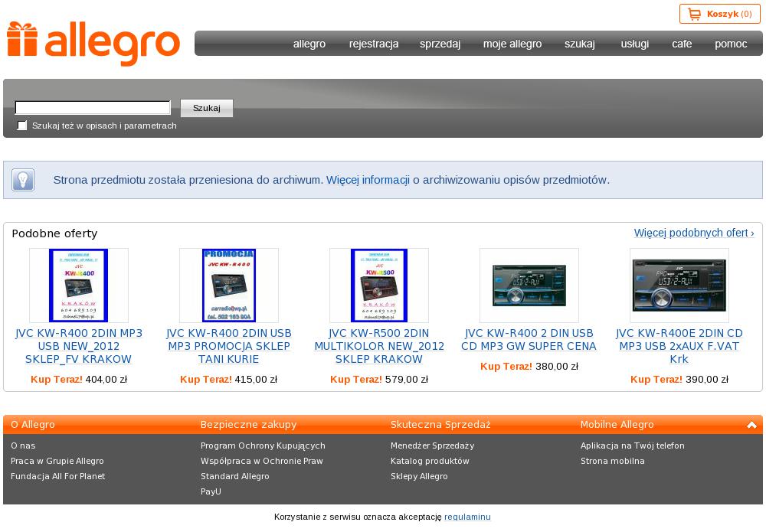Click the 'Mobilne Allegro' footer heading
The height and width of the screenshot is (532, 766).
pos(617,425)
